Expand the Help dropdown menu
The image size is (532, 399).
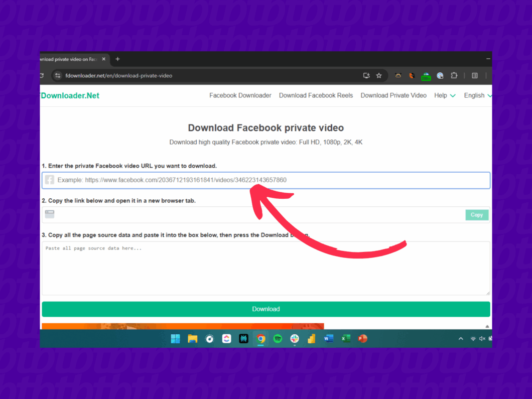pyautogui.click(x=445, y=95)
